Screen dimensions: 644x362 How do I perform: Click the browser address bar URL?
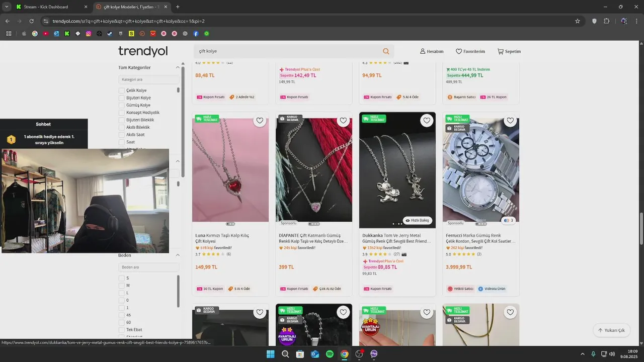pyautogui.click(x=128, y=21)
